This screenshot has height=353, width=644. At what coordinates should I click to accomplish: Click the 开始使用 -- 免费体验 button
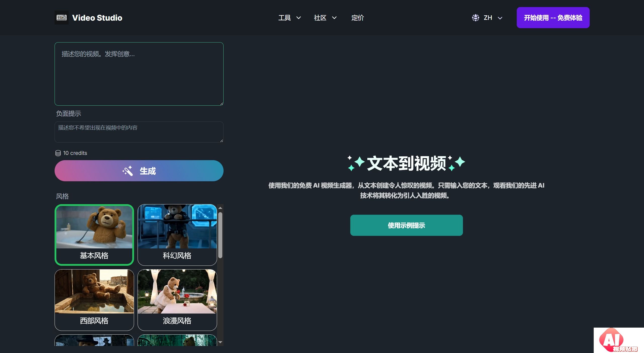(x=553, y=18)
